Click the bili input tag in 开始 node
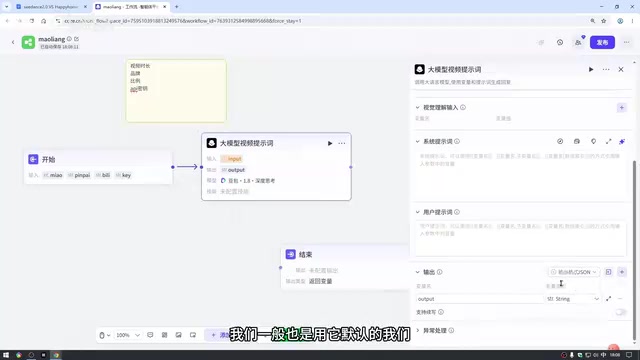Screen dimensions: 640x360 tap(103, 176)
